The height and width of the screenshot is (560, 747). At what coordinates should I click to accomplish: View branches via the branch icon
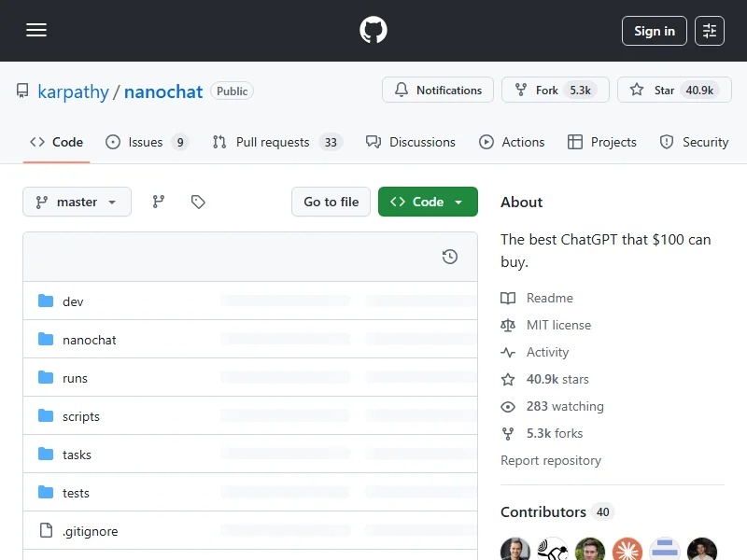click(x=159, y=202)
